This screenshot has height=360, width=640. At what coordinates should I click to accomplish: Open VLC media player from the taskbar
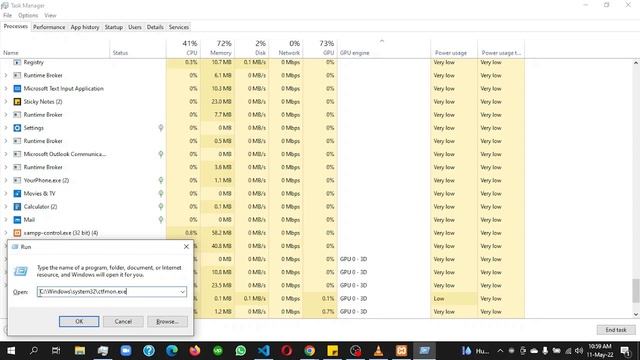[378, 351]
